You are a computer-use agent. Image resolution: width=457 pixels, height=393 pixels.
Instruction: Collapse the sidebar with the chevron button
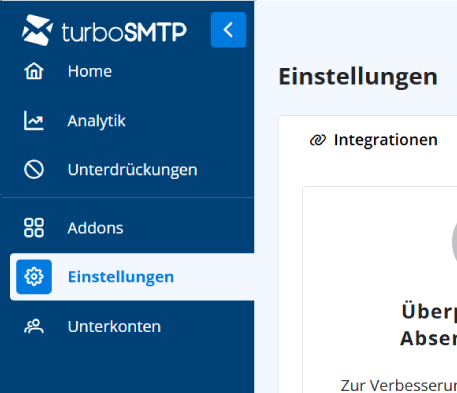[228, 30]
